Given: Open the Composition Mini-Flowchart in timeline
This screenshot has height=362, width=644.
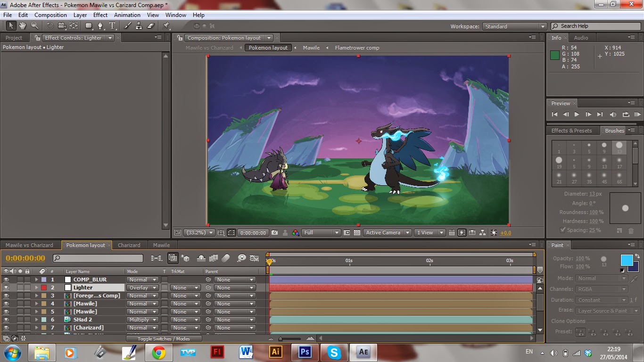Looking at the screenshot, I should (157, 258).
